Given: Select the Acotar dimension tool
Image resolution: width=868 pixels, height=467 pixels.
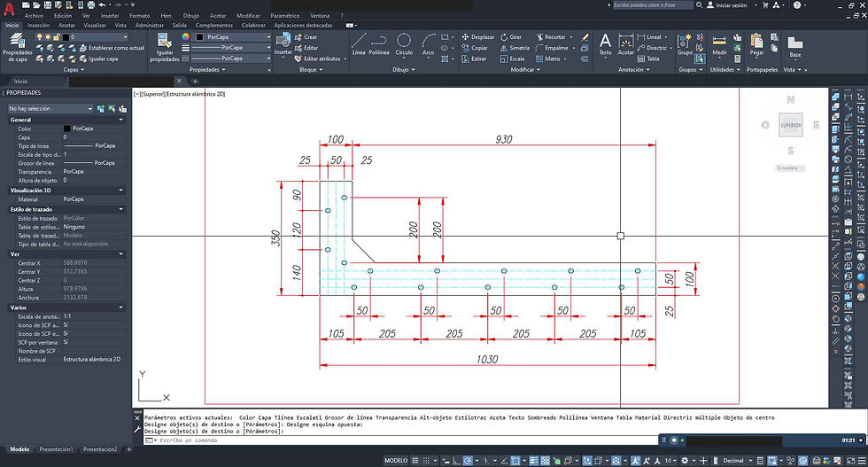Looking at the screenshot, I should 625,44.
